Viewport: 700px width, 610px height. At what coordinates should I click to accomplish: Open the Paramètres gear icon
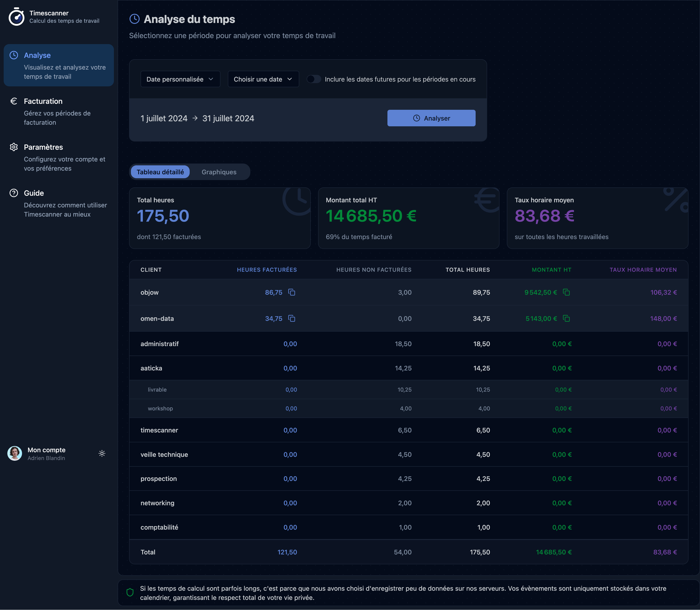coord(14,147)
